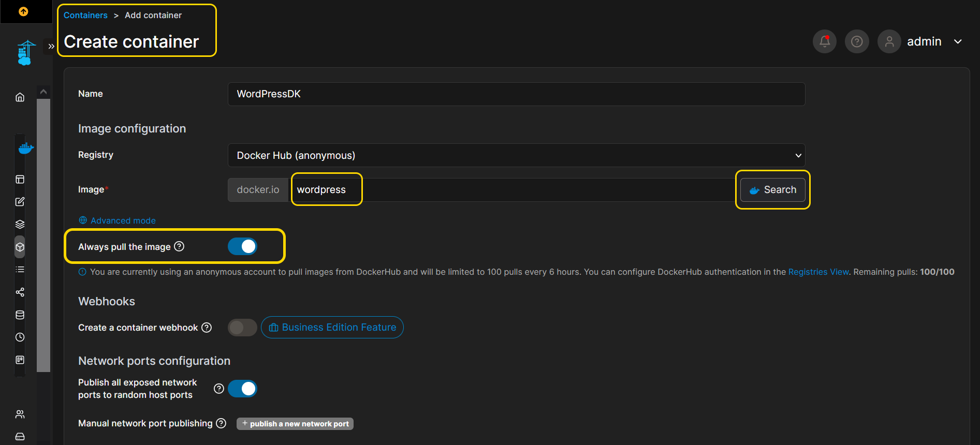Open the Registries View link
This screenshot has width=980, height=445.
click(818, 272)
